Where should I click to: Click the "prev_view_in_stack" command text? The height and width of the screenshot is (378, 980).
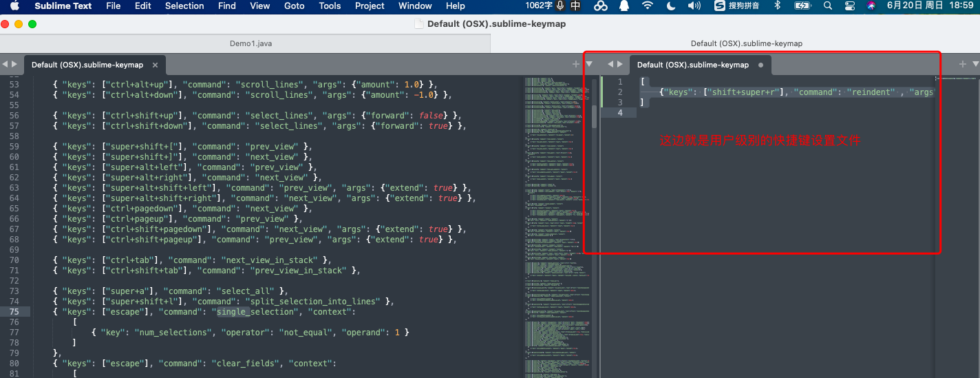(x=298, y=271)
